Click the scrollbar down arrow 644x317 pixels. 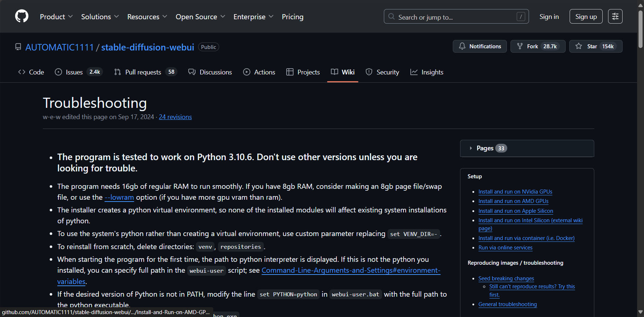point(640,312)
